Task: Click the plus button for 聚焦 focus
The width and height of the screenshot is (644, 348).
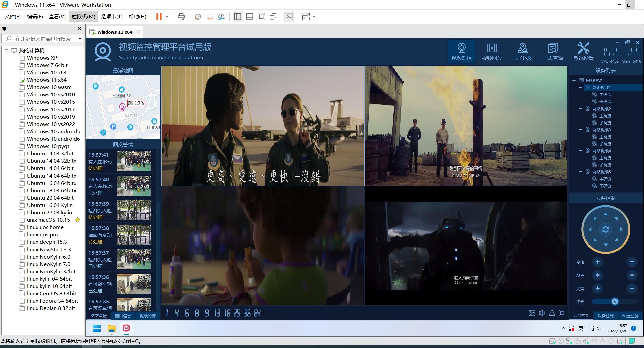Action: [597, 275]
